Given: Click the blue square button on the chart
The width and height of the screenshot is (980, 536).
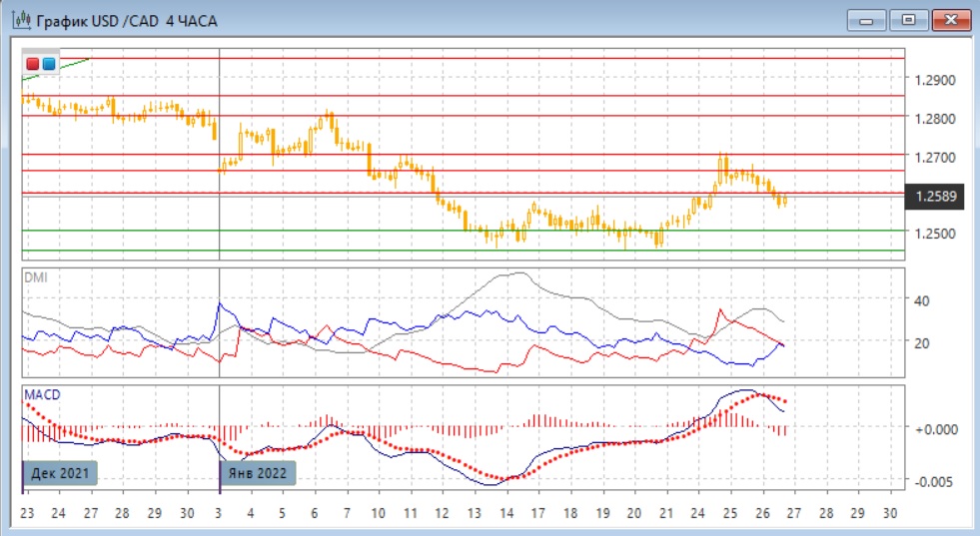Looking at the screenshot, I should point(48,65).
